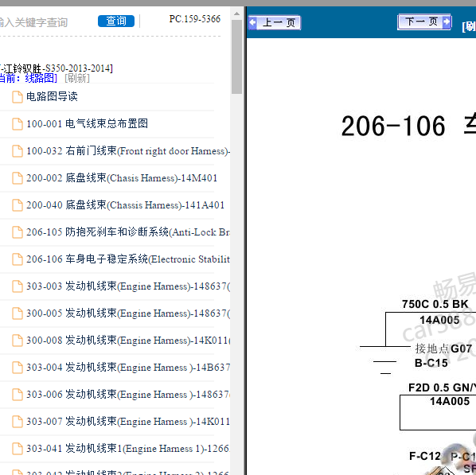This screenshot has height=475, width=476.
Task: Click document icon beside 100-001
Action: [18, 124]
